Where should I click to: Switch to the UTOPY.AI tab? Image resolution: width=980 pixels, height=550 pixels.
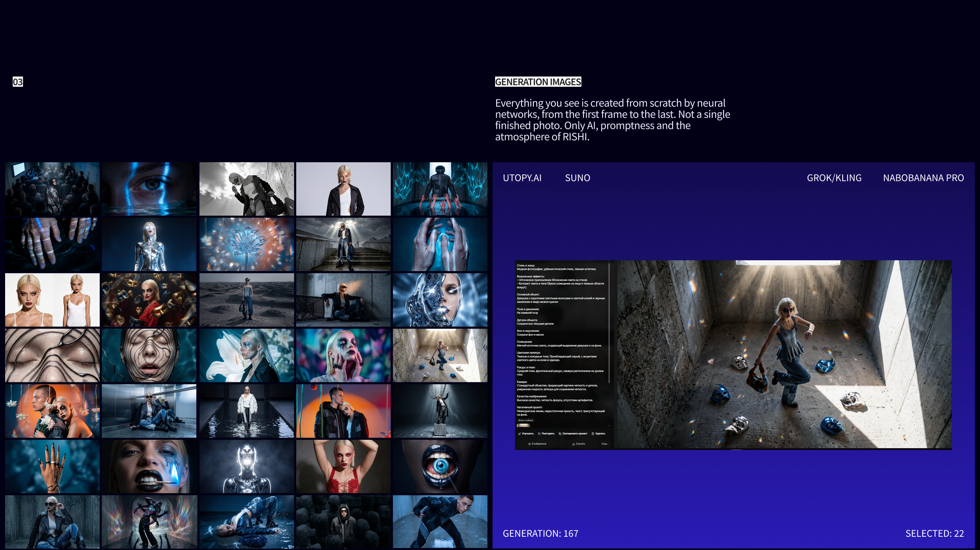click(522, 178)
